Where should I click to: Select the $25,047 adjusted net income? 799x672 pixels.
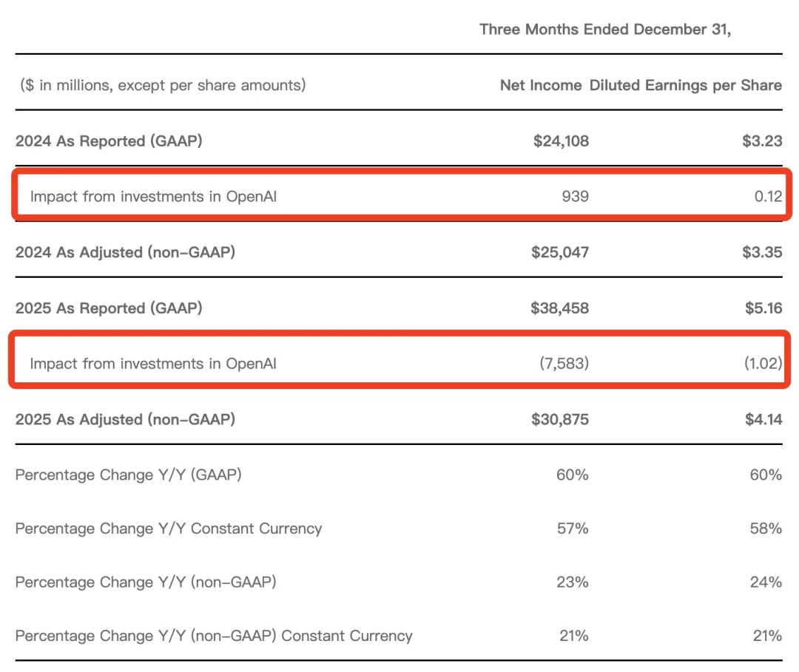pos(560,252)
